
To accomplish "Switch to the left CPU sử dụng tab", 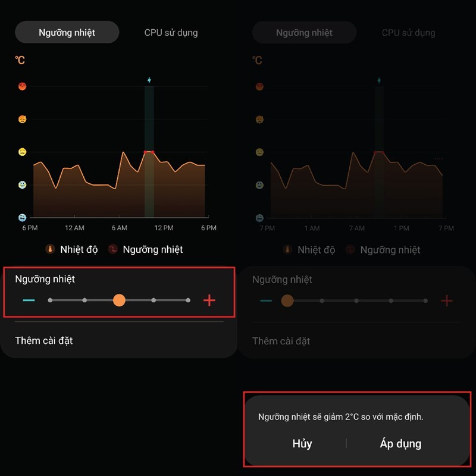I will click(x=171, y=33).
